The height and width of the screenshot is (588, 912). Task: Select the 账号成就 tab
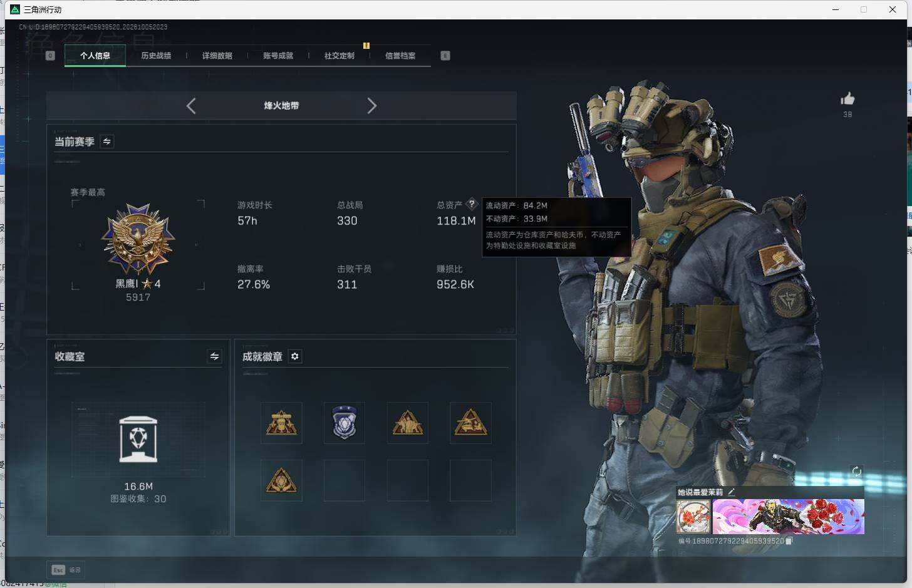coord(278,56)
